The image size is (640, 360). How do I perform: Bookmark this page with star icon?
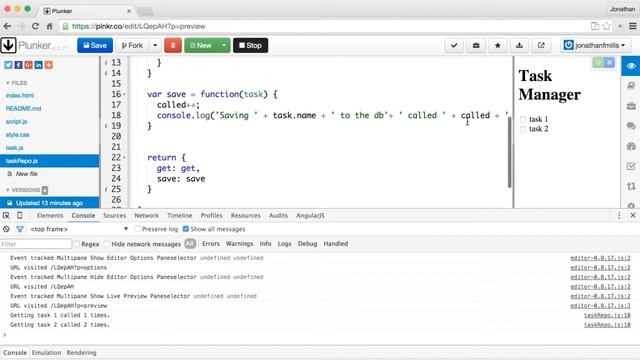[x=607, y=26]
